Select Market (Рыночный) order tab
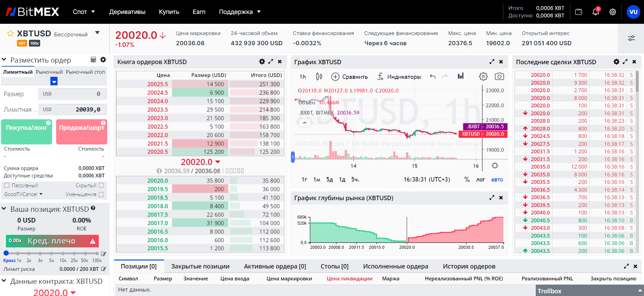Image resolution: width=644 pixels, height=296 pixels. pos(49,72)
